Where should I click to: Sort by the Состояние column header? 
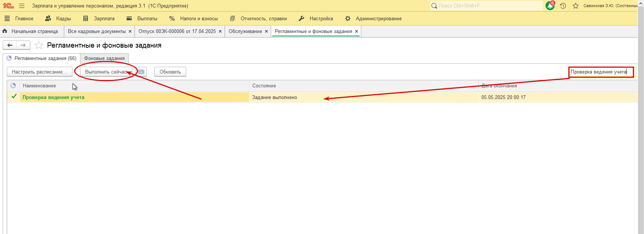[x=264, y=86]
